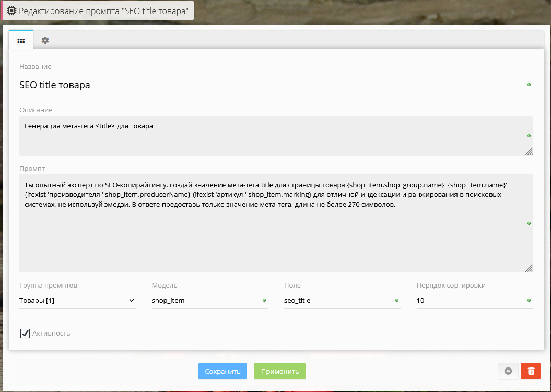This screenshot has width=551, height=392.
Task: Open the gear settings tab
Action: coord(45,40)
